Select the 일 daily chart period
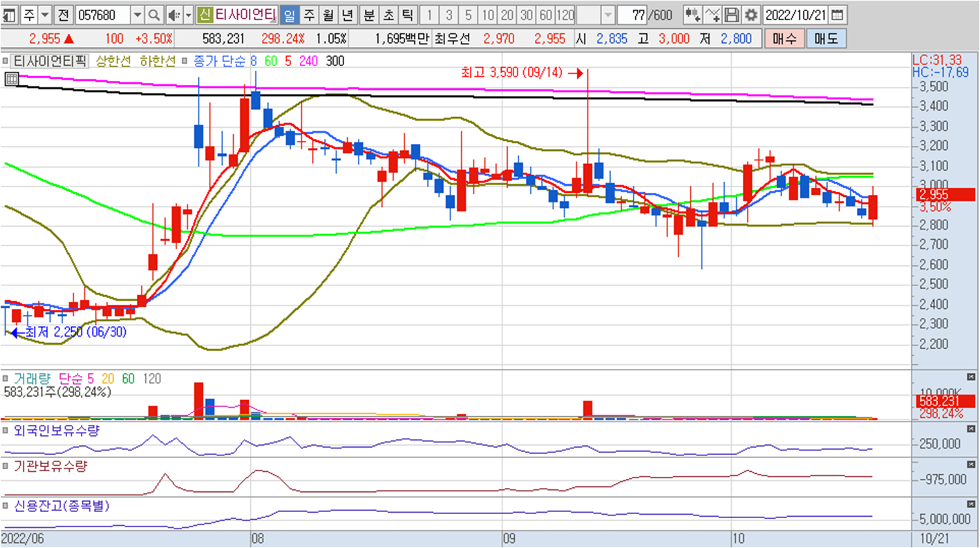The width and height of the screenshot is (980, 548). point(289,14)
